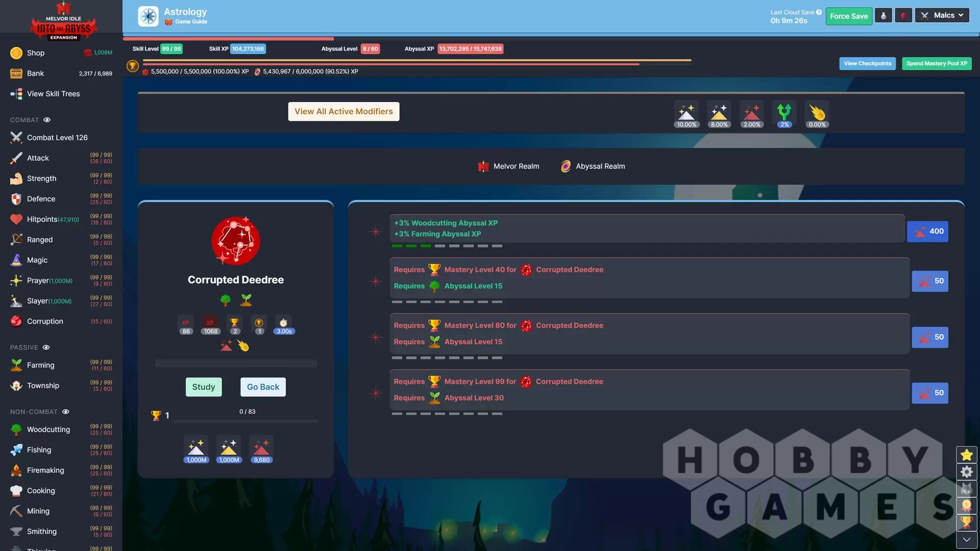Viewport: 980px width, 551px height.
Task: Open the Astrology skill icon in header
Action: click(149, 16)
